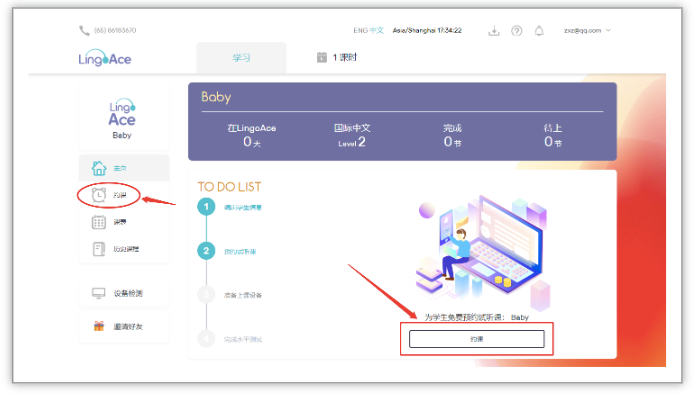Click the download icon in the top bar
This screenshot has width=698, height=397.
494,31
